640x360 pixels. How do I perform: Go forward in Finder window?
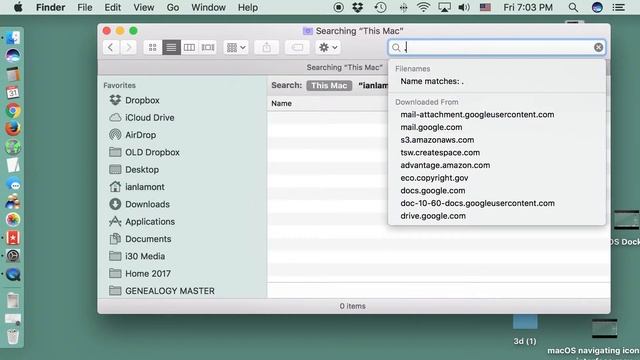click(x=129, y=47)
